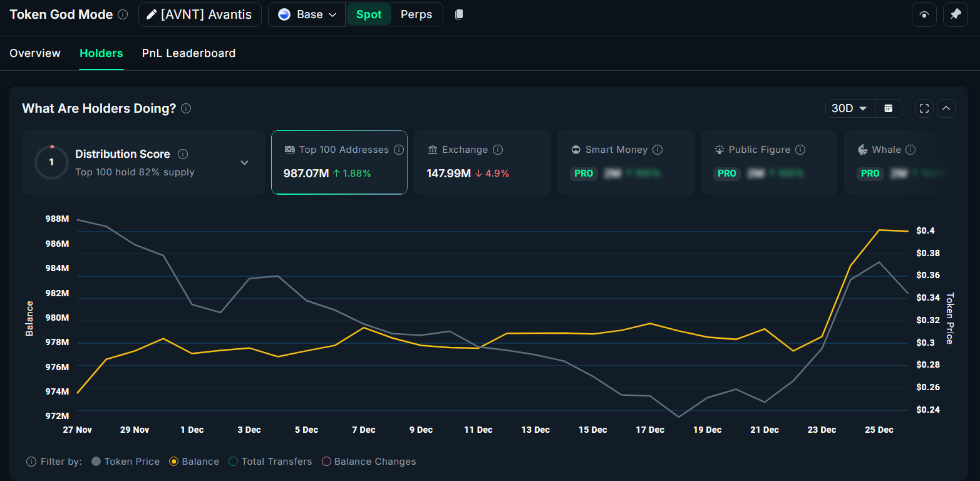Viewport: 980px width, 481px height.
Task: Open the Perps tab
Action: tap(416, 14)
